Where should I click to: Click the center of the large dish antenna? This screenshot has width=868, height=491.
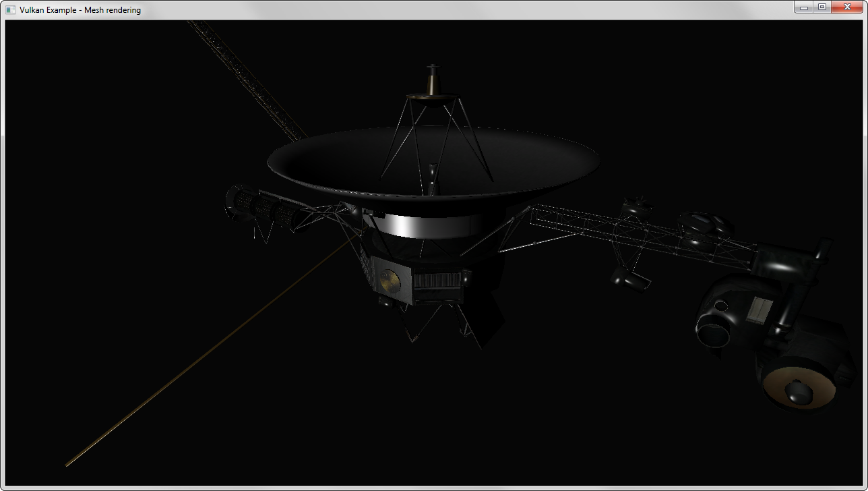point(431,162)
